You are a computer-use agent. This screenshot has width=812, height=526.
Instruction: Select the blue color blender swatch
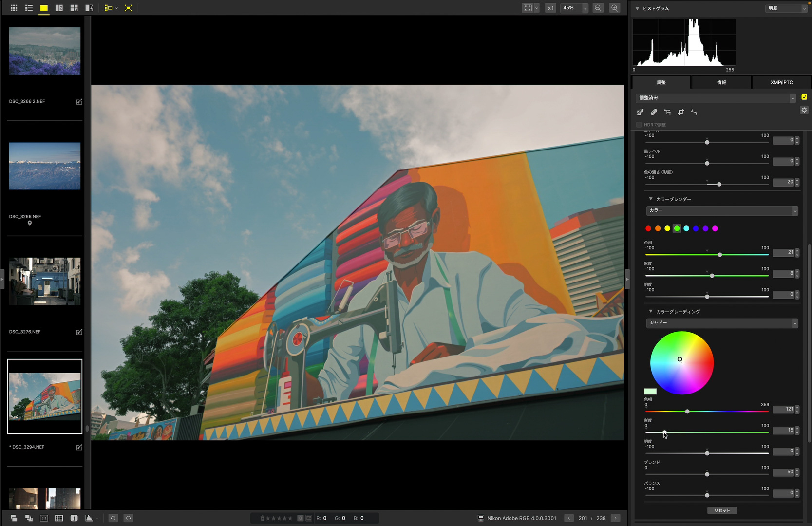pyautogui.click(x=696, y=228)
